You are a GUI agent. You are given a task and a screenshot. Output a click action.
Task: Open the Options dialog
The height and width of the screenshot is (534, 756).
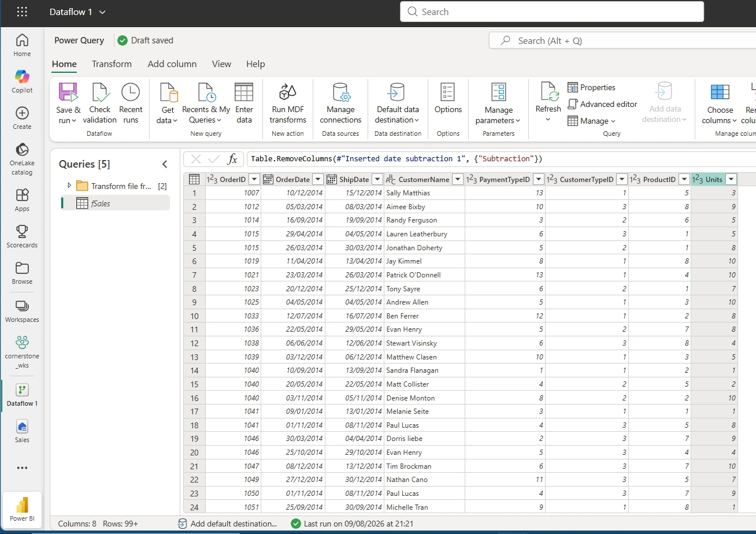tap(448, 99)
